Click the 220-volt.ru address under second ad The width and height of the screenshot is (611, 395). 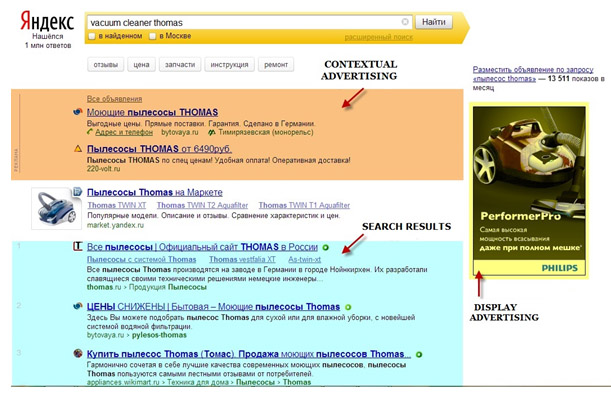[104, 169]
